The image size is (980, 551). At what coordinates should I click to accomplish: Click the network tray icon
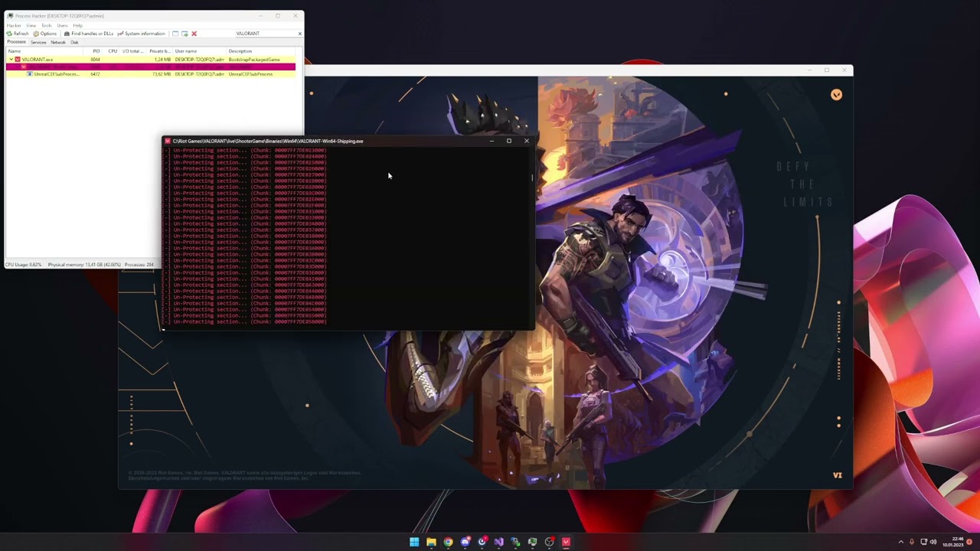(923, 542)
